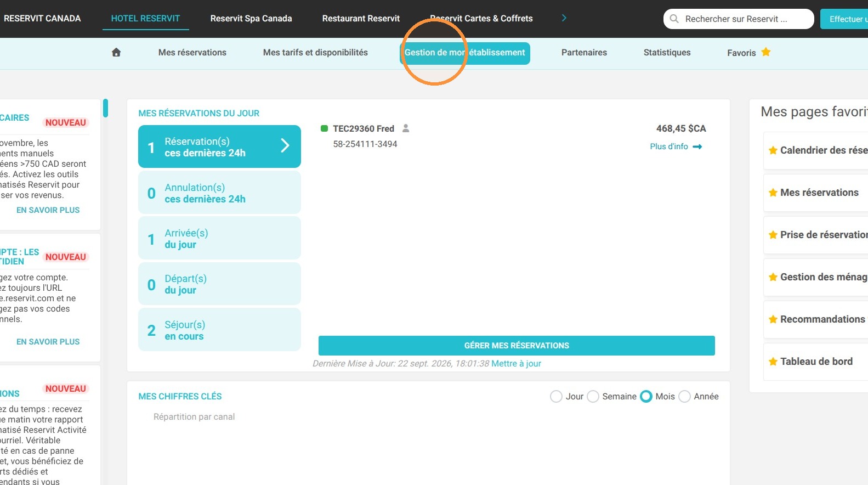
Task: Expand the top bar with the right chevron
Action: (x=564, y=18)
